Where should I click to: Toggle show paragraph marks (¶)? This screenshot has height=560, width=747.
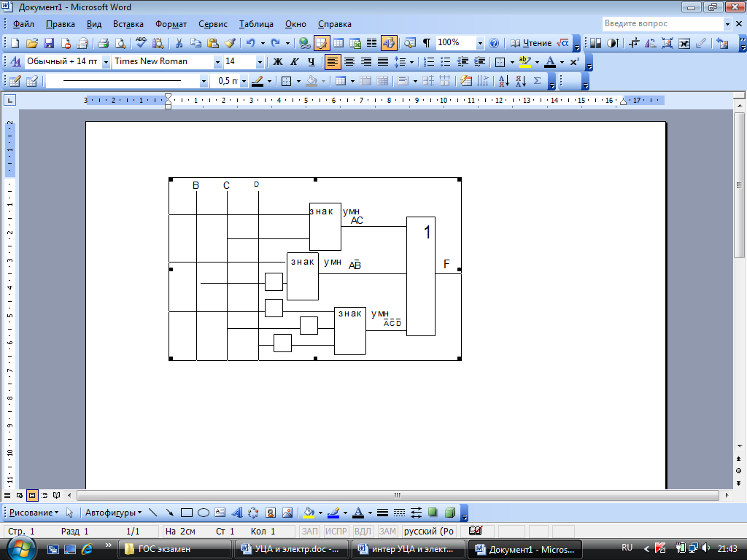[x=427, y=43]
